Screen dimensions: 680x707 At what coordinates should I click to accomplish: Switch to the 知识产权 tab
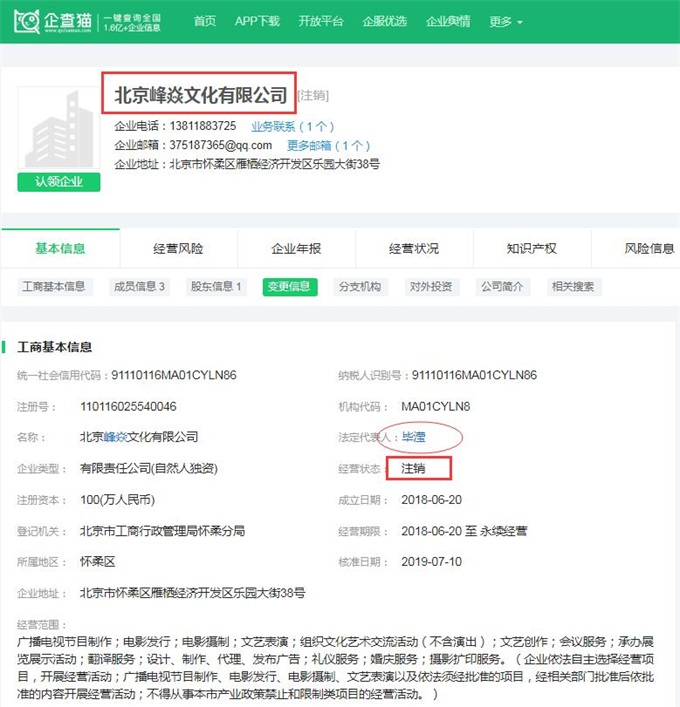coord(531,248)
